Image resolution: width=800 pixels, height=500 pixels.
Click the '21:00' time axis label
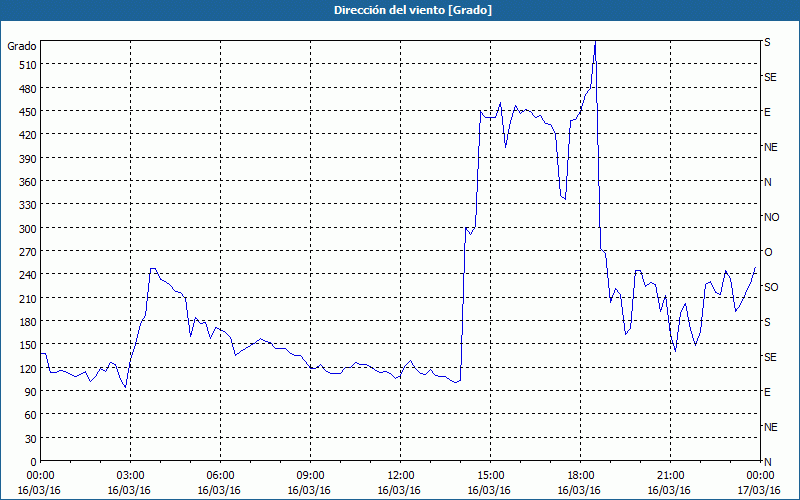click(x=670, y=476)
